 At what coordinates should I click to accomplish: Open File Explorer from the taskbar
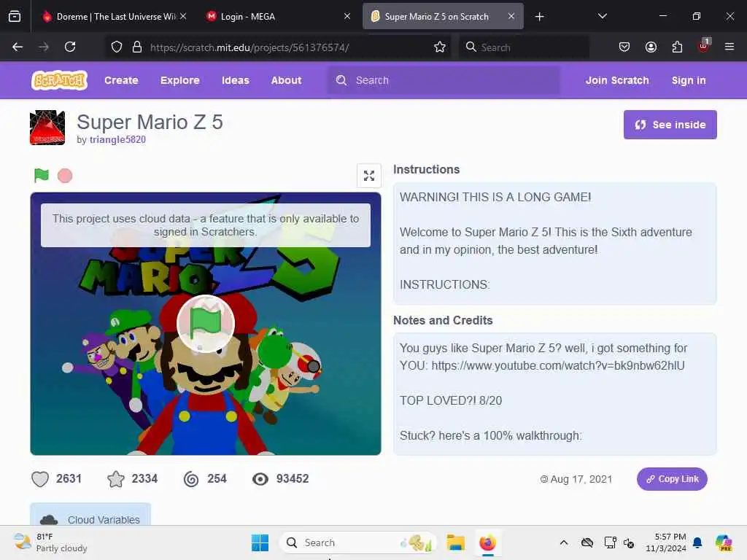coord(455,542)
